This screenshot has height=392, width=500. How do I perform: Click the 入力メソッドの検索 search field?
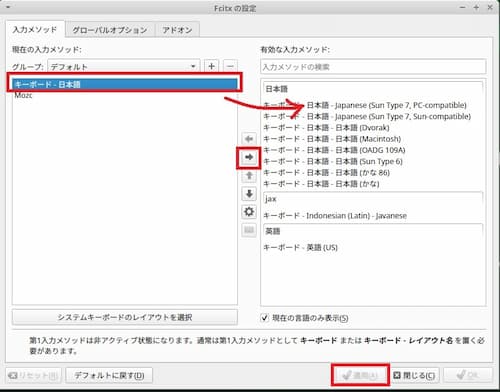(373, 67)
